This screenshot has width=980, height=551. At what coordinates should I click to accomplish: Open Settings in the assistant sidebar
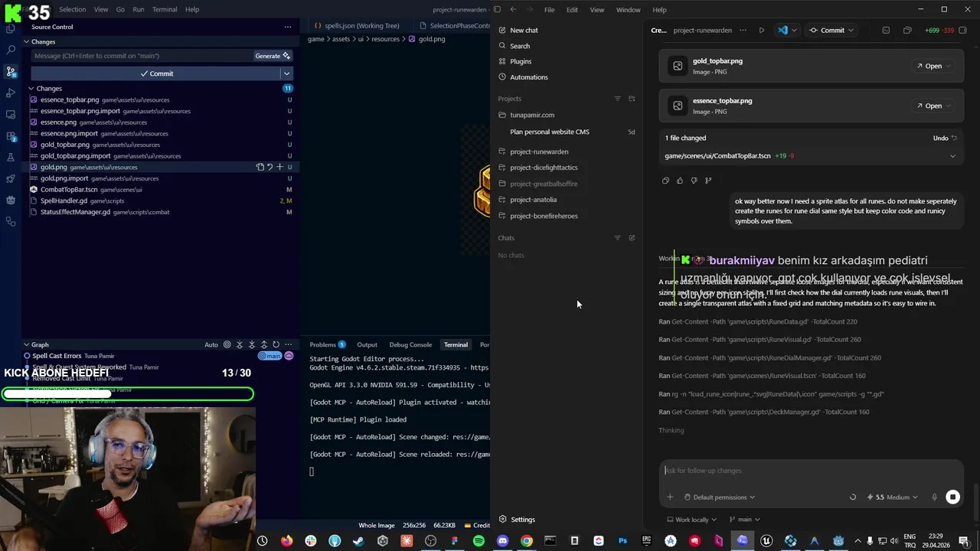click(x=523, y=520)
